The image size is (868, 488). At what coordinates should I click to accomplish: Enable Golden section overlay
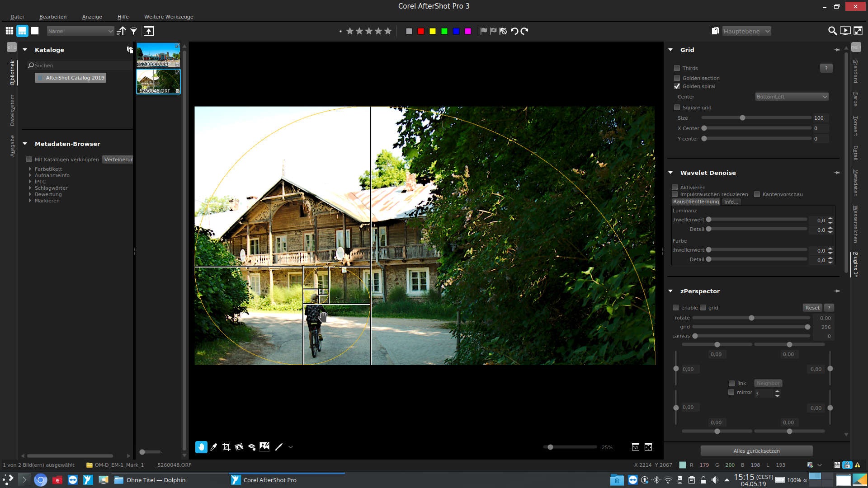[x=677, y=78]
